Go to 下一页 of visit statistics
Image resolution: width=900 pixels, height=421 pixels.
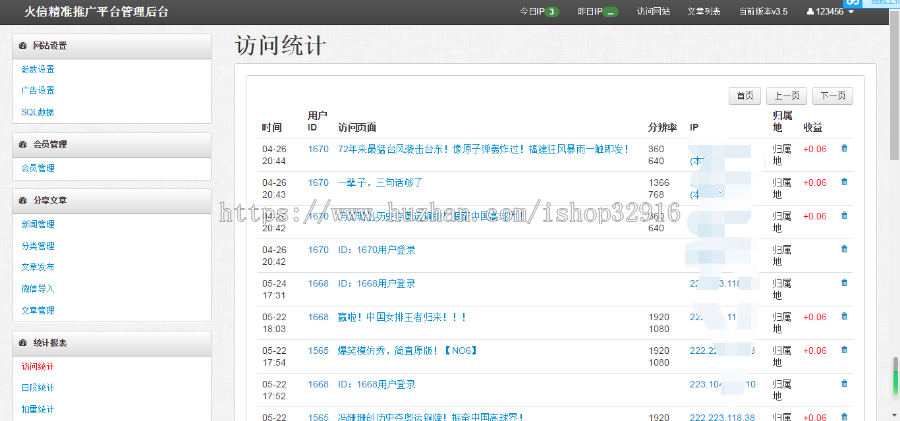pos(832,96)
